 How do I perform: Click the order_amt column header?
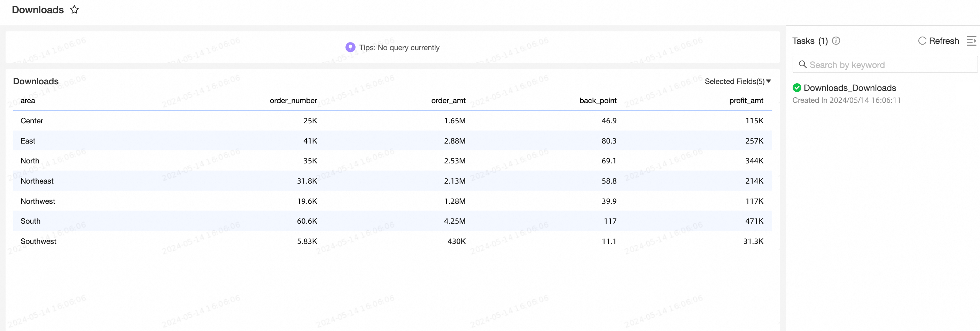(448, 100)
